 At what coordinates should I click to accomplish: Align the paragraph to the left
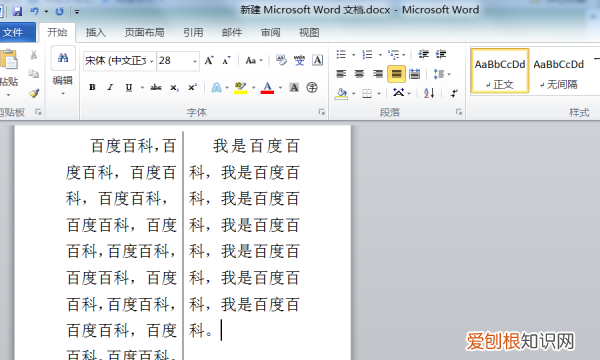click(341, 73)
